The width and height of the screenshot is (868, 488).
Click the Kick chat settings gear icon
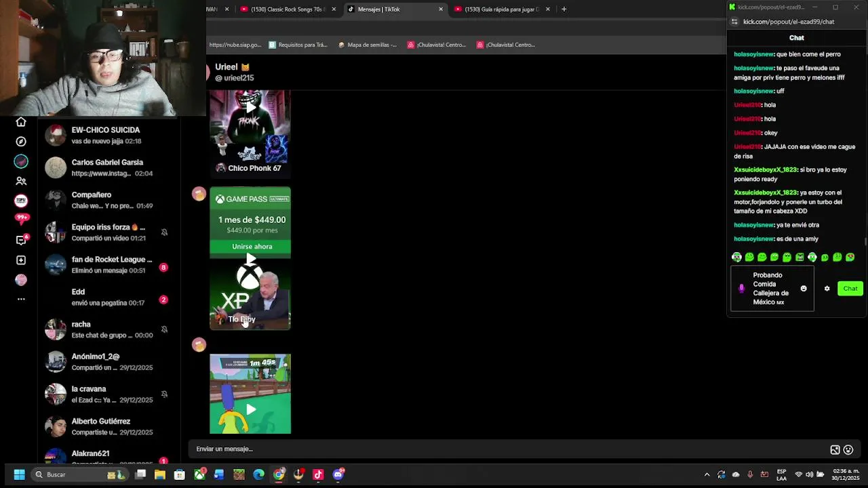tap(827, 289)
